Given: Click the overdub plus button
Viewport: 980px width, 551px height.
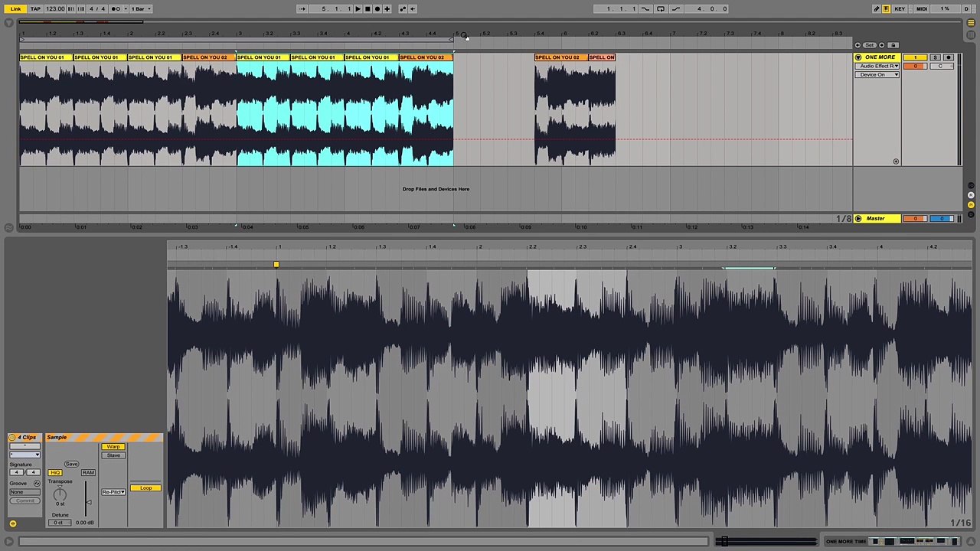Looking at the screenshot, I should coord(387,8).
